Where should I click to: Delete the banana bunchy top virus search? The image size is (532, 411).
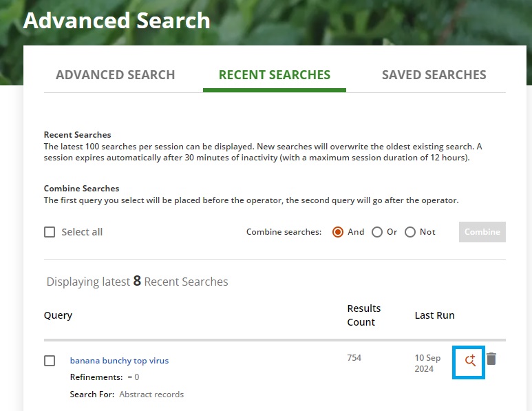[491, 359]
